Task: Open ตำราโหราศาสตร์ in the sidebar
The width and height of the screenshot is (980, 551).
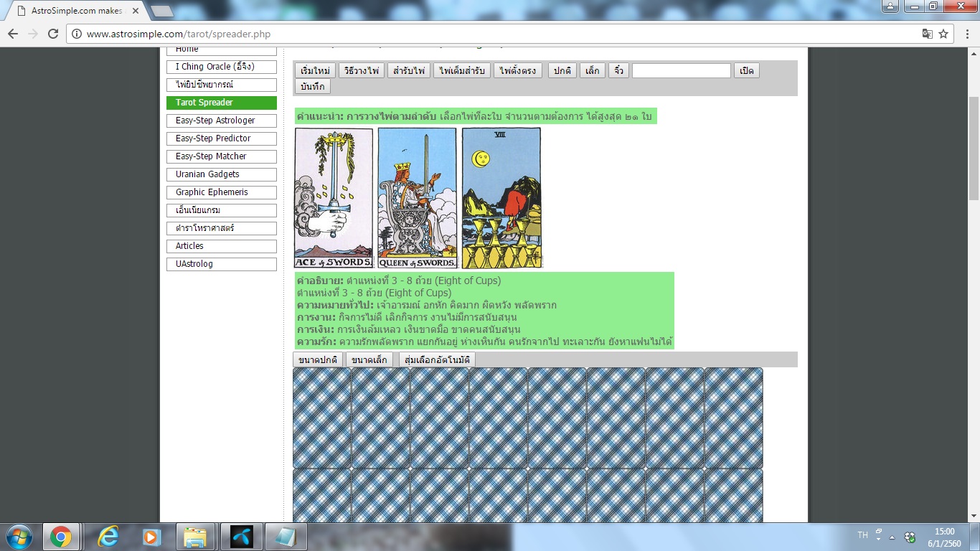Action: (222, 228)
